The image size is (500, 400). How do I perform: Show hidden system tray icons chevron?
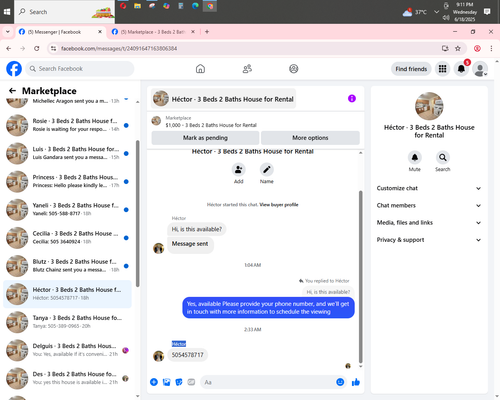[436, 12]
